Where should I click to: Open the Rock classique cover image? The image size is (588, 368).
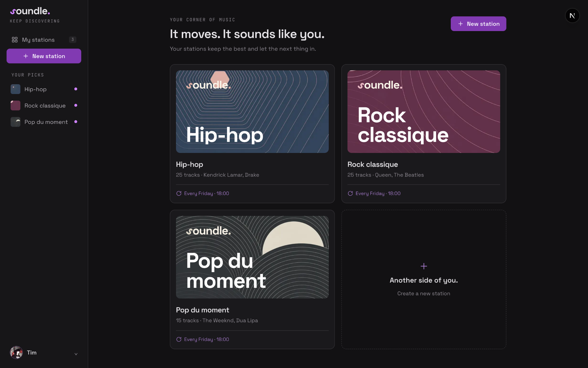(424, 112)
